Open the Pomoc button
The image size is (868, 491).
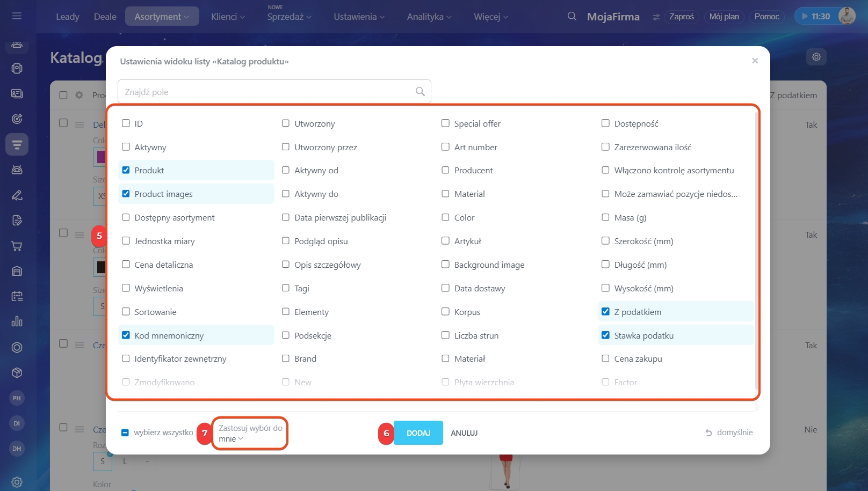tap(766, 17)
